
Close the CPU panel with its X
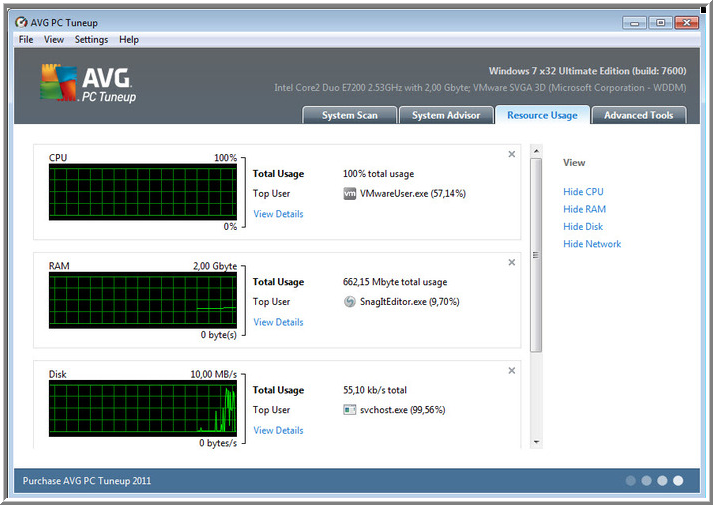click(x=512, y=154)
